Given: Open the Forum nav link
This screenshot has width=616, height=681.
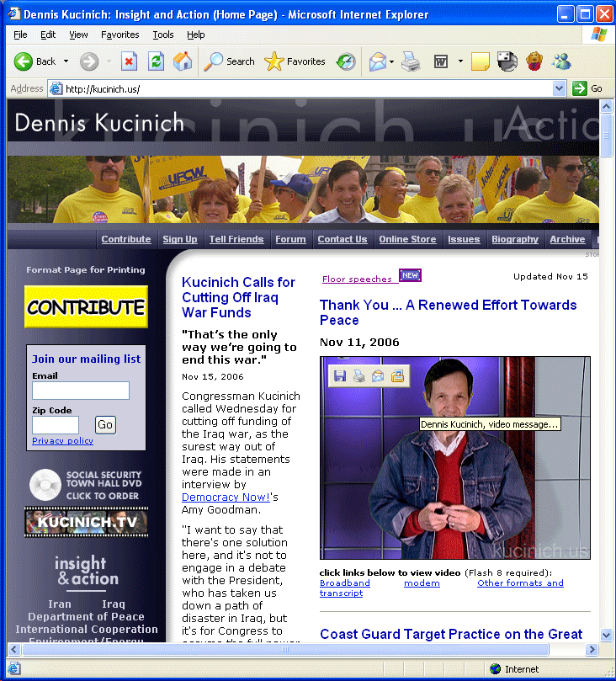Looking at the screenshot, I should point(290,239).
